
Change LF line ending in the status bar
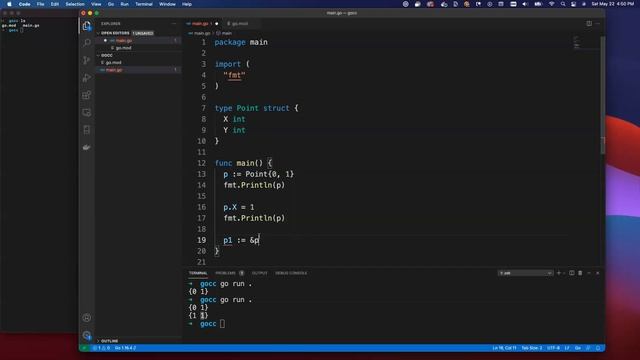[x=567, y=348]
